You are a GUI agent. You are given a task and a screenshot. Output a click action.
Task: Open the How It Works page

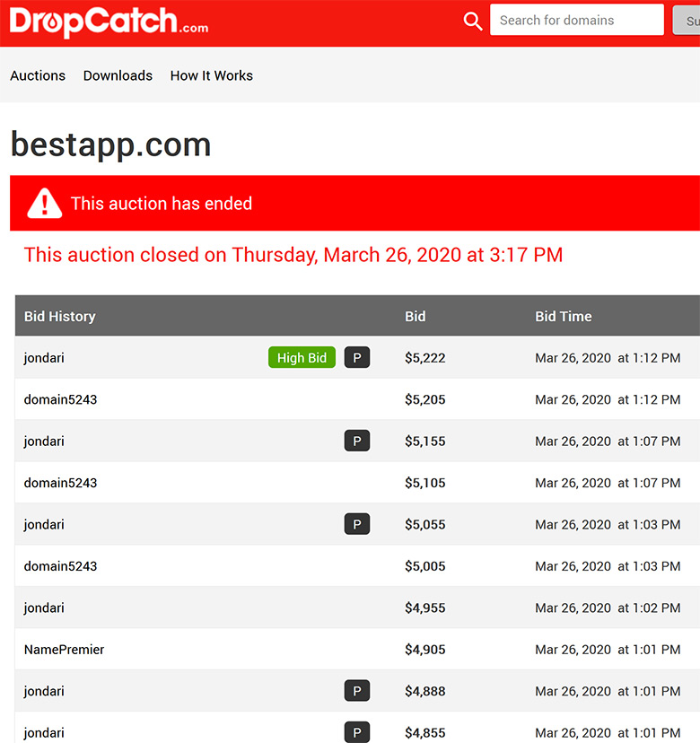click(x=212, y=75)
